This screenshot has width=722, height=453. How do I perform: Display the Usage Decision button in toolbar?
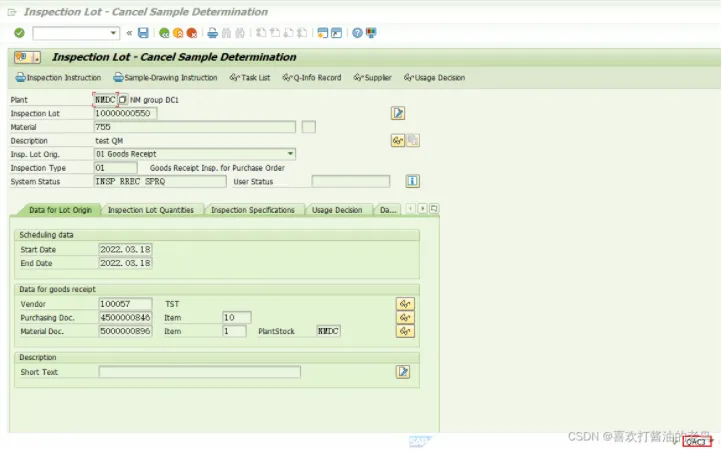pos(434,77)
